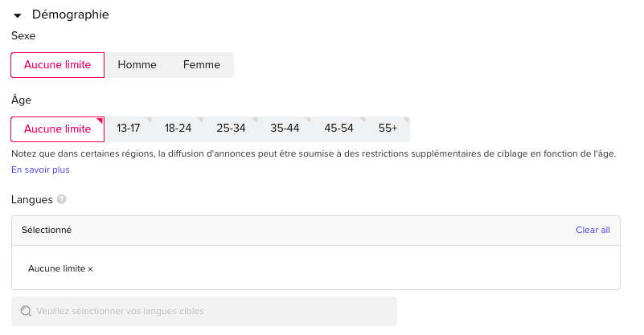
Task: Toggle the 35-44 age range
Action: (x=285, y=129)
